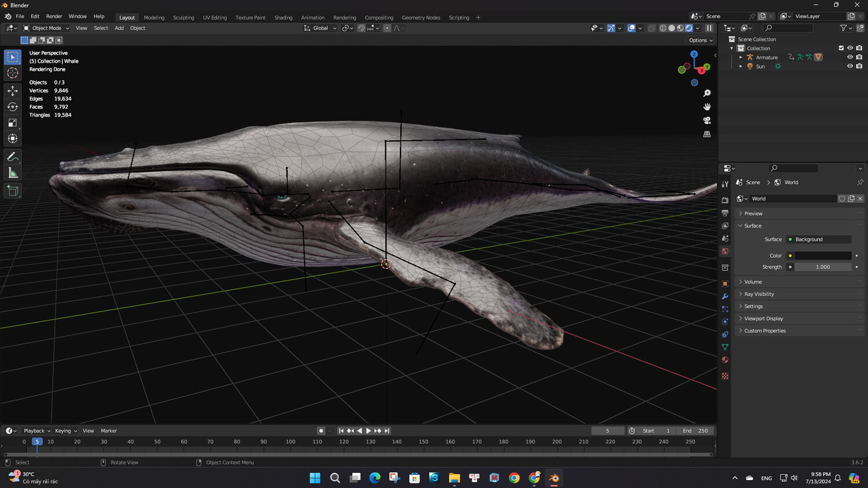Choose the Measure ruler tool
This screenshot has height=488, width=868.
13,173
